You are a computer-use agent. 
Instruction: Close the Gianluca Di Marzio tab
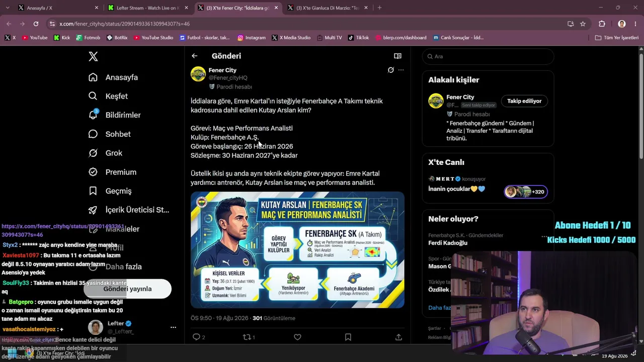pyautogui.click(x=366, y=8)
